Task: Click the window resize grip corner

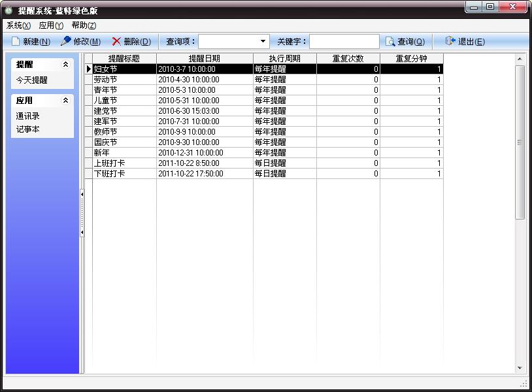Action: coord(524,384)
